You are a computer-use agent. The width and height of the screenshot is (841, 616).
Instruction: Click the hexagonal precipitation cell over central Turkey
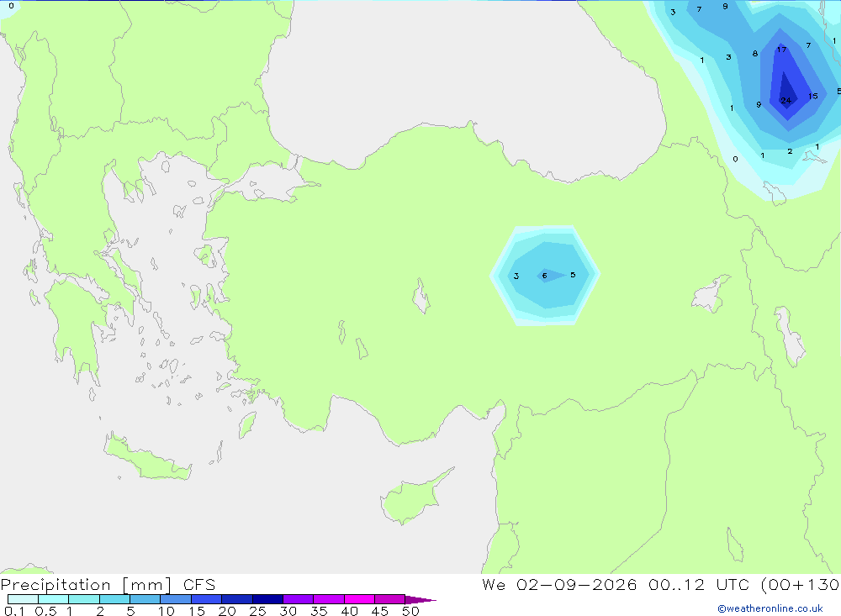pyautogui.click(x=545, y=275)
